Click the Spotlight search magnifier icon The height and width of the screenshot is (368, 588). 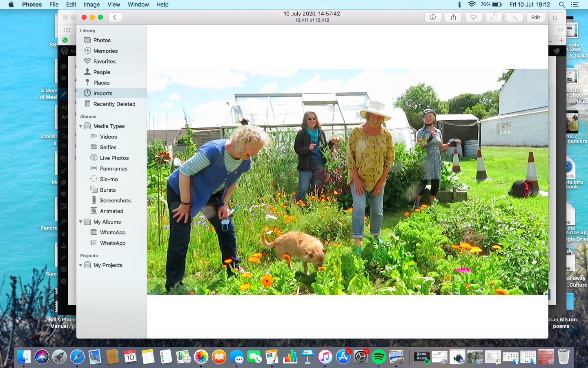[x=562, y=4]
